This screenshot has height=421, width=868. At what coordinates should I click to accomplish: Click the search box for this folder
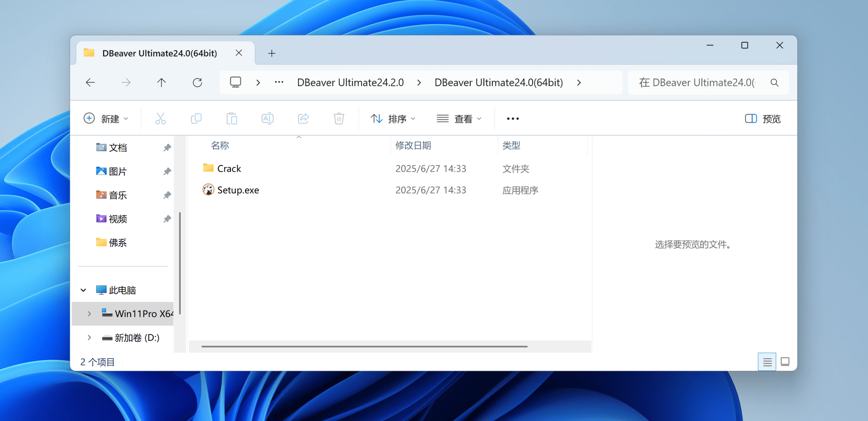702,82
